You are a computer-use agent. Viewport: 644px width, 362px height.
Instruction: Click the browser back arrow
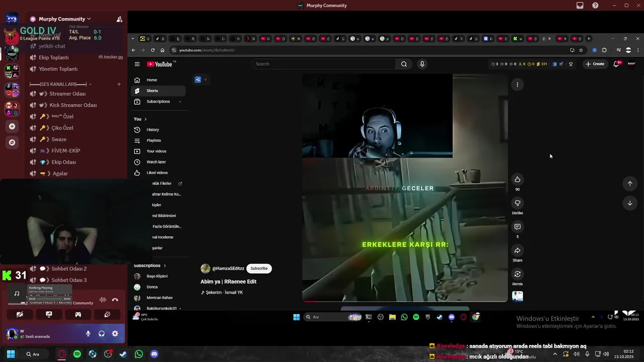(x=133, y=50)
